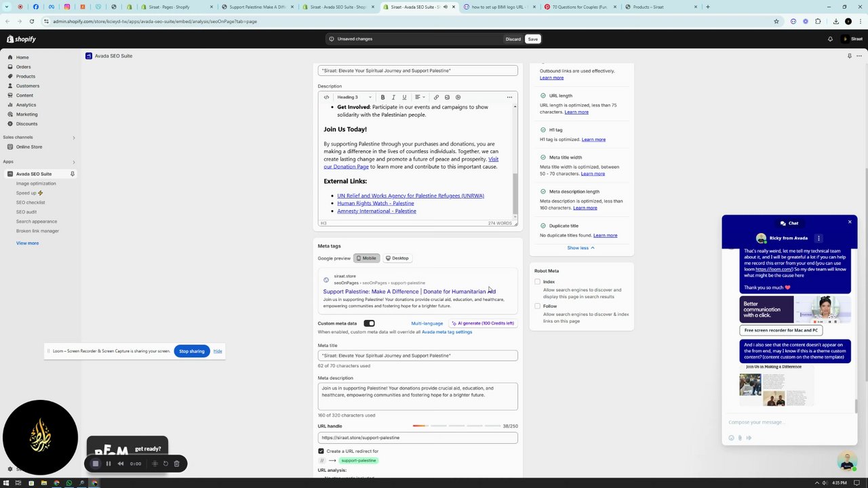Viewport: 868px width, 488px height.
Task: Click AI generate (100 Credits left)
Action: (483, 323)
